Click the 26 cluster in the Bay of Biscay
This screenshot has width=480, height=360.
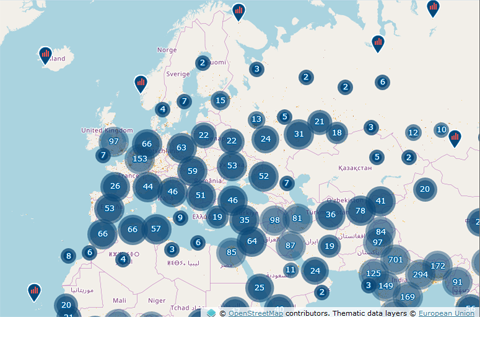115,186
